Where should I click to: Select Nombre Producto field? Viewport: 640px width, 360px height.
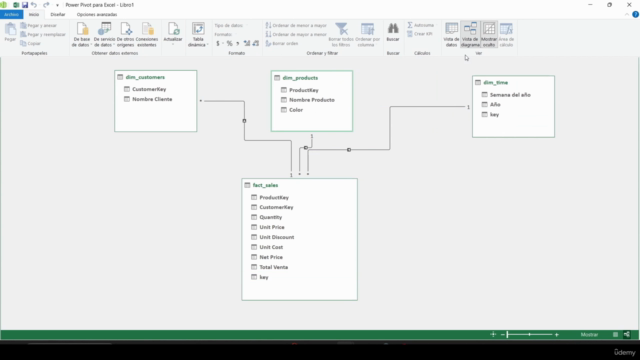pyautogui.click(x=312, y=100)
